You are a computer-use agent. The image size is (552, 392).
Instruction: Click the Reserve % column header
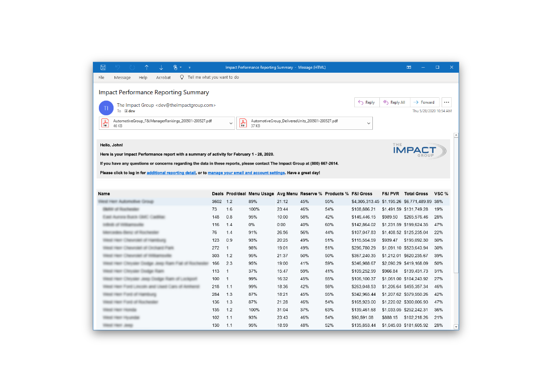(x=311, y=193)
